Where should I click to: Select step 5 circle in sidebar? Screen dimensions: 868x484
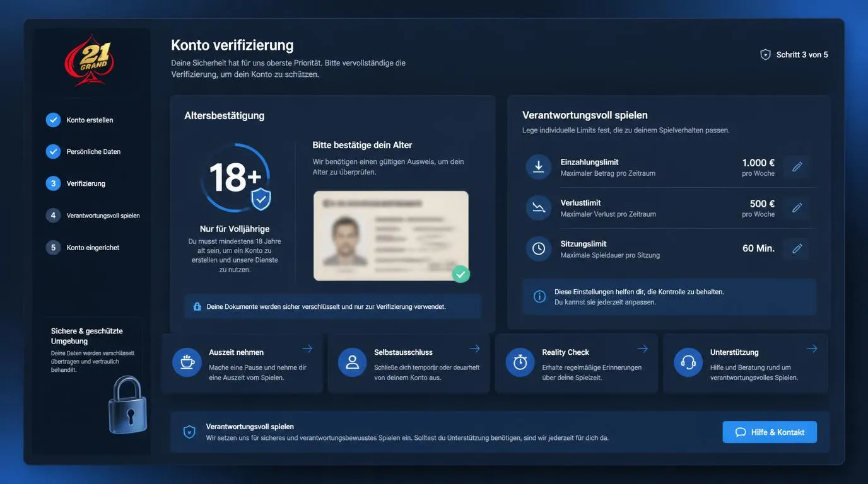coord(53,248)
